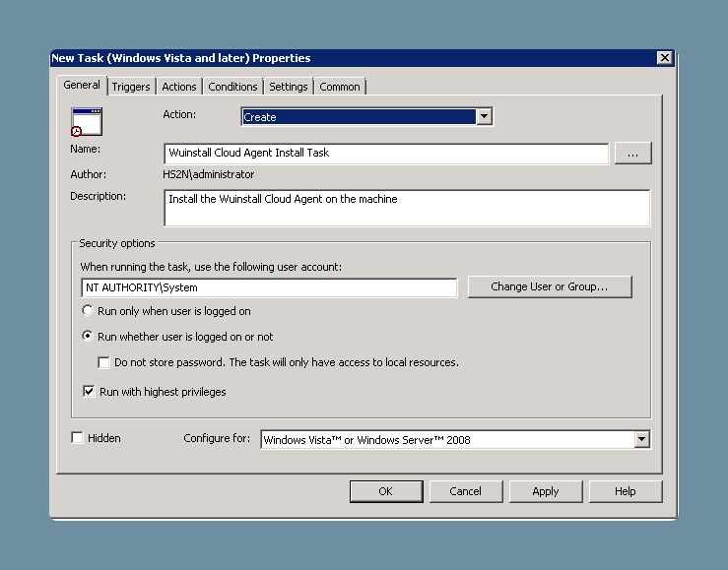This screenshot has height=570, width=728.
Task: Switch to the Settings tab
Action: click(x=289, y=87)
